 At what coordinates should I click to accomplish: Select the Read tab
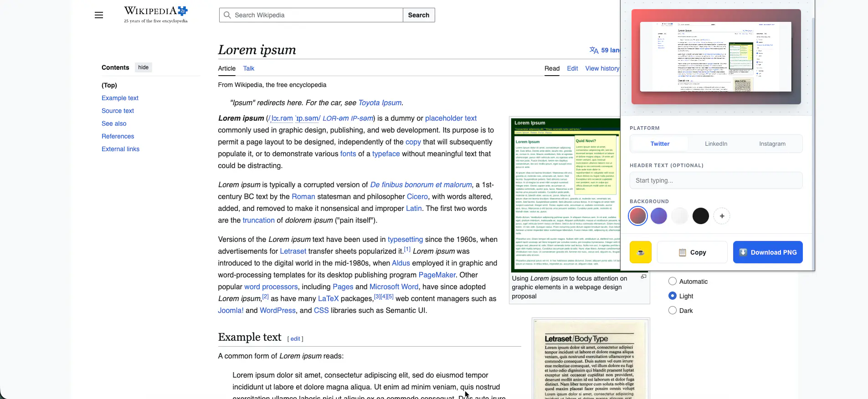(552, 68)
